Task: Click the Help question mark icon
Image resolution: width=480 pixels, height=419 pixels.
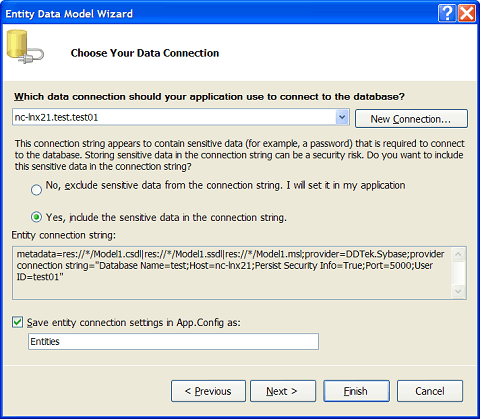Action: [447, 14]
